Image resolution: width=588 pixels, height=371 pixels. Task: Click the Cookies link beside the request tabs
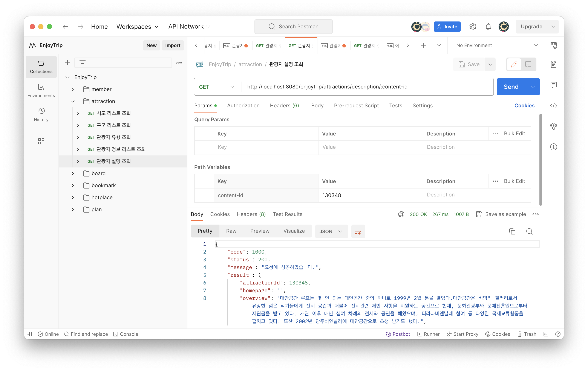click(524, 106)
